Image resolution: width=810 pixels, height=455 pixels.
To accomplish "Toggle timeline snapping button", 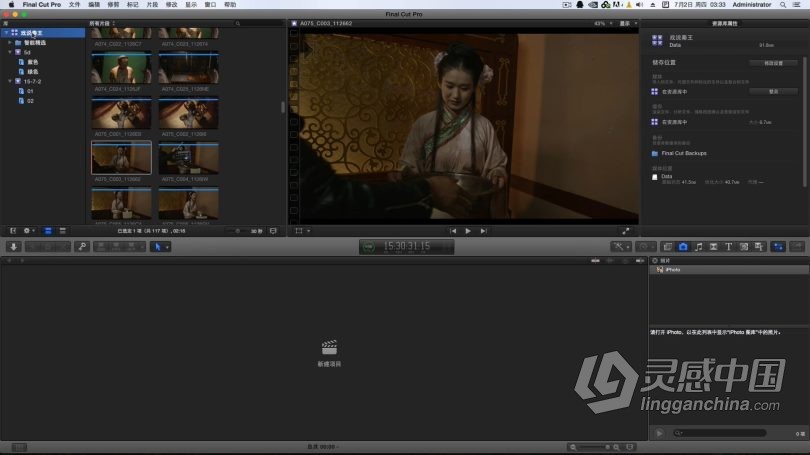I will 640,260.
